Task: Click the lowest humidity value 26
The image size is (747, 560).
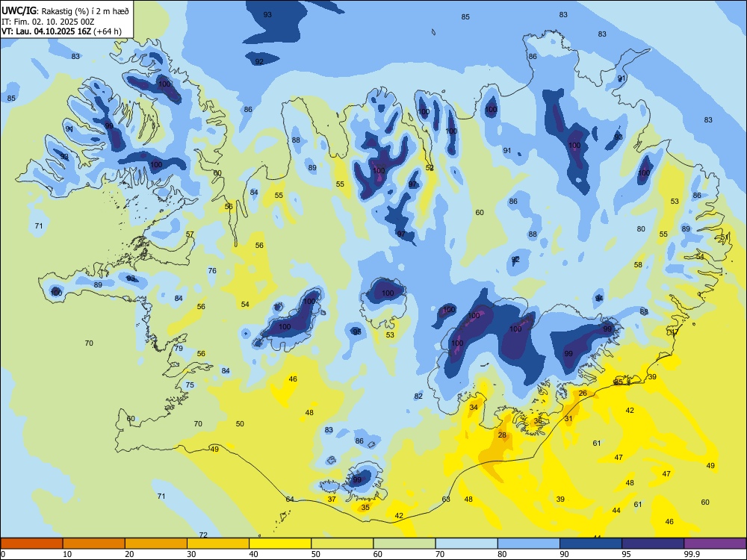Action: 583,393
